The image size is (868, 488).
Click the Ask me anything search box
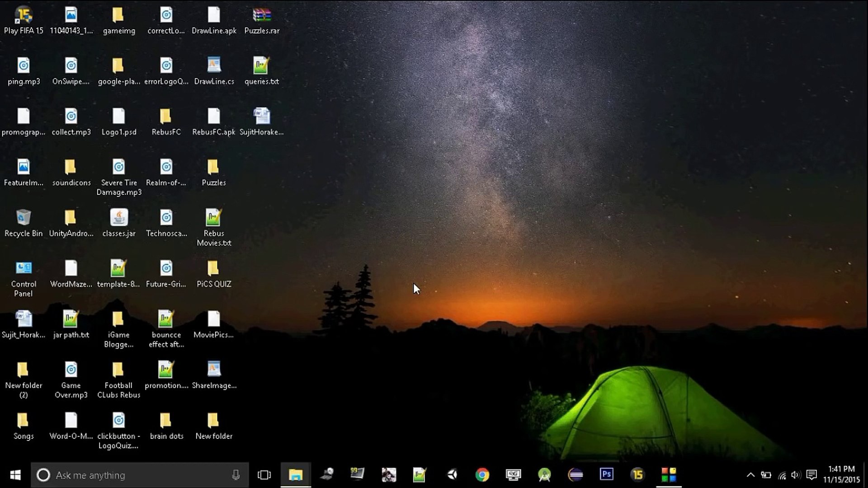click(x=136, y=475)
